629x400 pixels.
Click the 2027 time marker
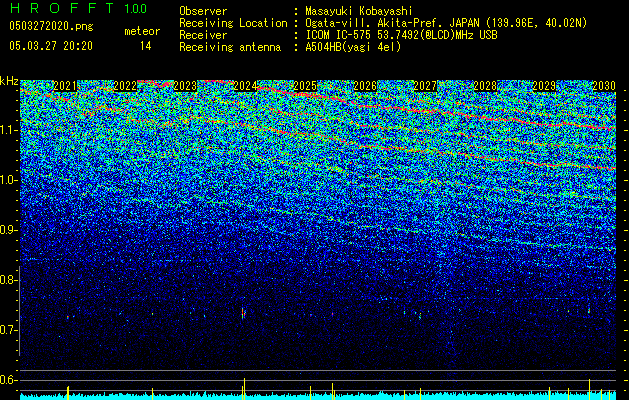click(425, 86)
